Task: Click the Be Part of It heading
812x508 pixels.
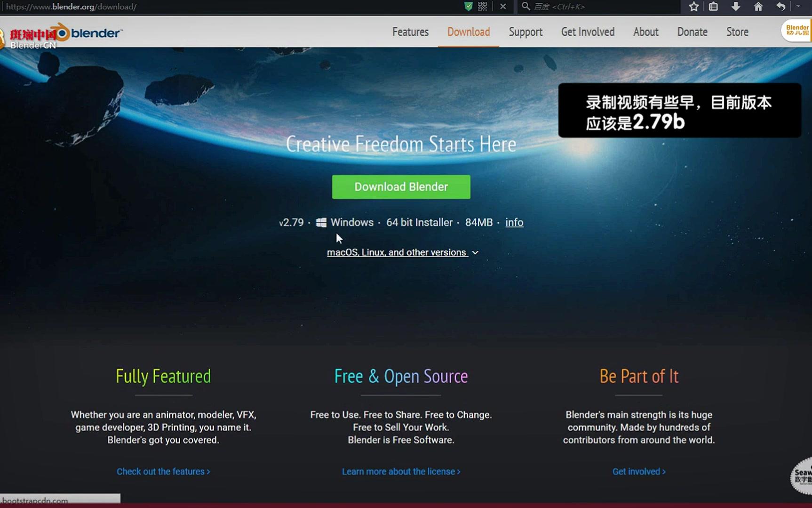Action: [x=639, y=376]
